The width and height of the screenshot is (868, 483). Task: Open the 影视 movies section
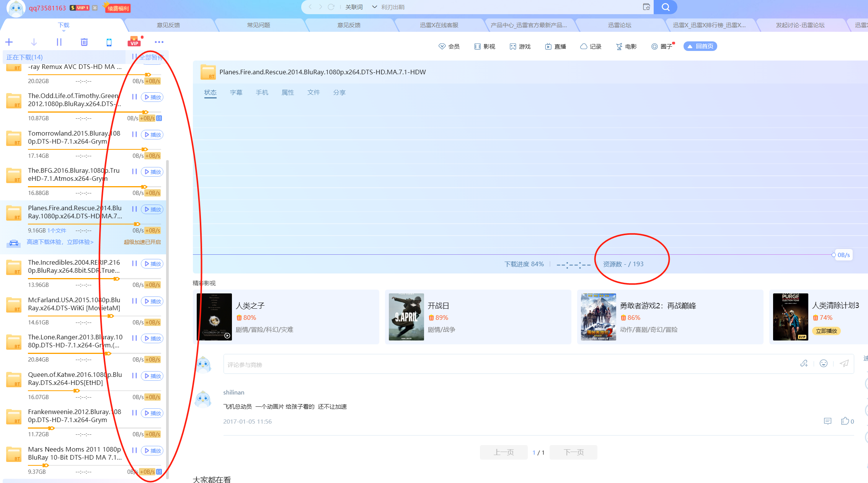pos(484,46)
